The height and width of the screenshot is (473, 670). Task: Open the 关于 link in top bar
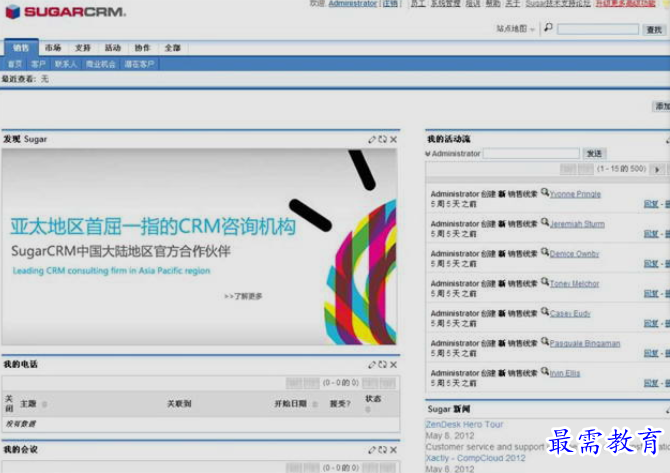[513, 3]
